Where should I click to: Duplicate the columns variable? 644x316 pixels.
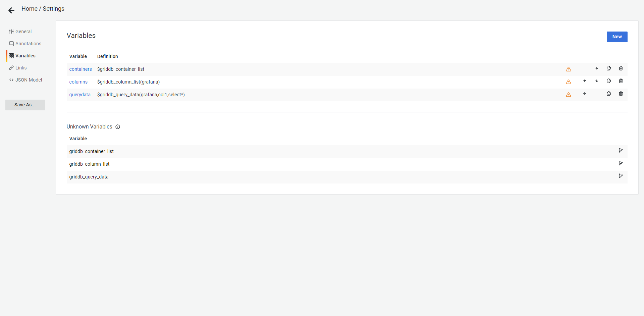(x=608, y=81)
